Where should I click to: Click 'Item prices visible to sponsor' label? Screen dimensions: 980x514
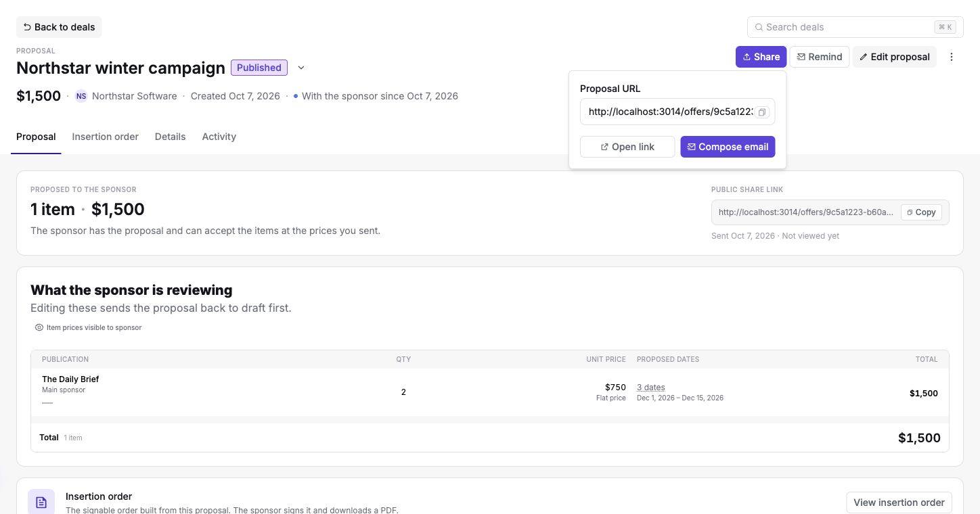coord(94,327)
